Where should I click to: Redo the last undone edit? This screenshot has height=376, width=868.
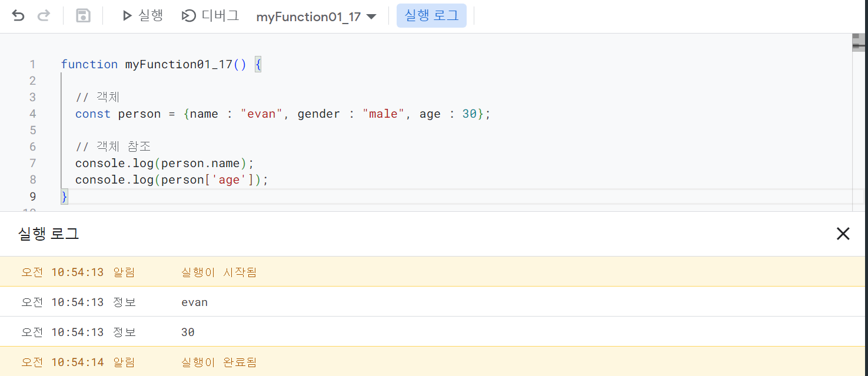pyautogui.click(x=44, y=16)
